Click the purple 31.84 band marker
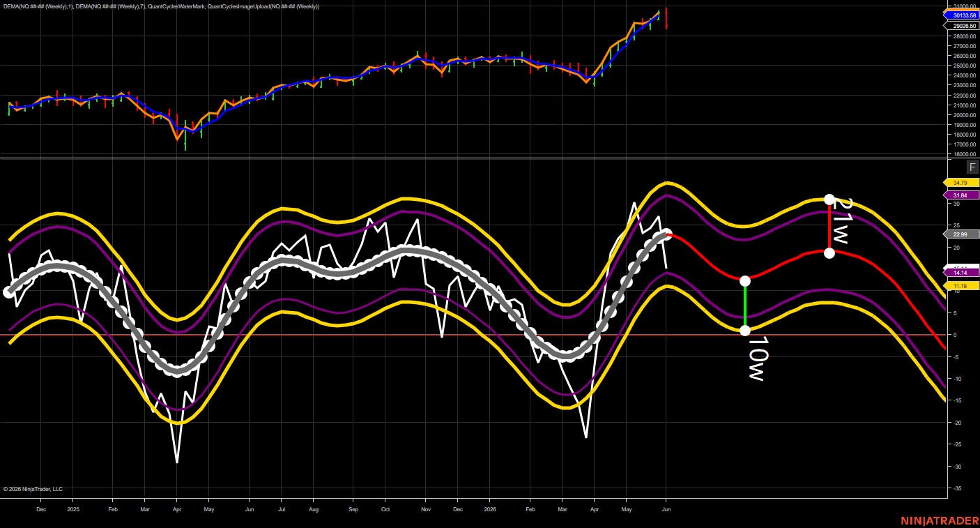The height and width of the screenshot is (528, 980). click(x=960, y=195)
